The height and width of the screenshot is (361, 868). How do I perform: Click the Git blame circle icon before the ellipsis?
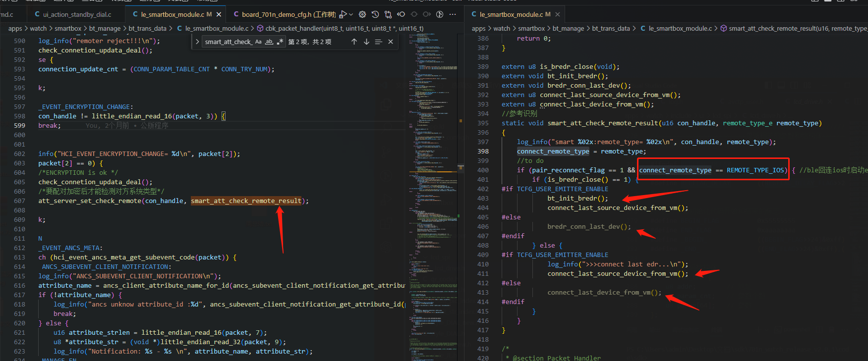440,14
